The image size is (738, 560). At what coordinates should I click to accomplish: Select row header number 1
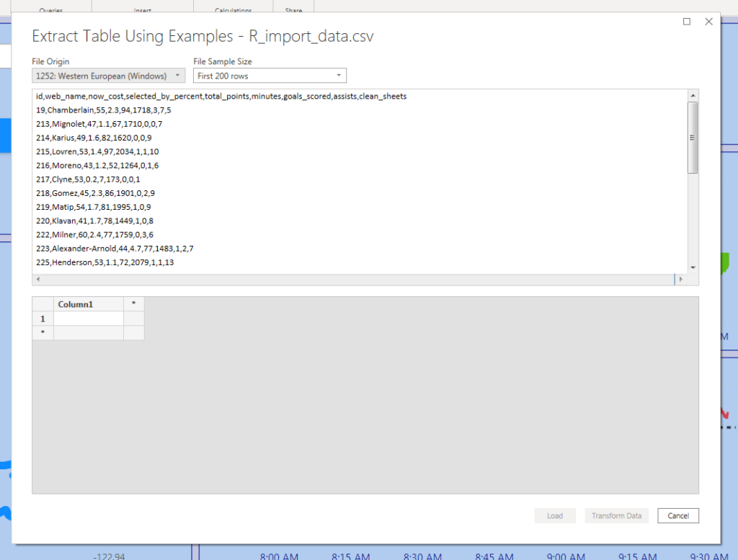pos(43,319)
